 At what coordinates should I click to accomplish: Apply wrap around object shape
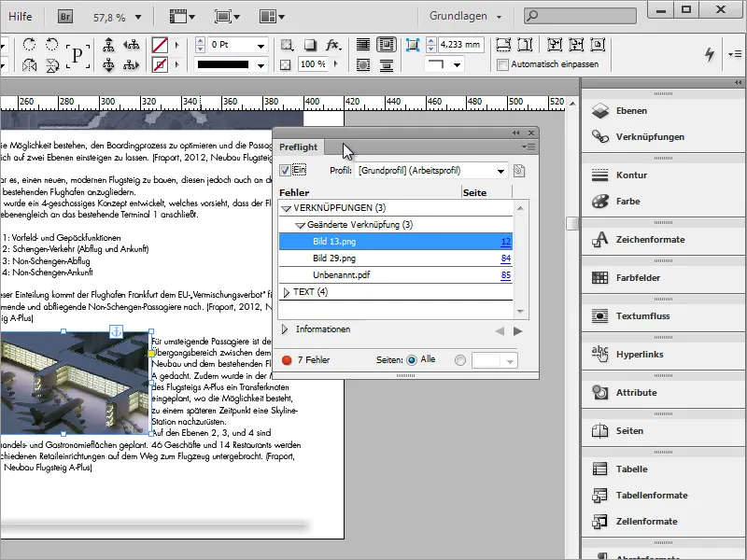pyautogui.click(x=363, y=64)
